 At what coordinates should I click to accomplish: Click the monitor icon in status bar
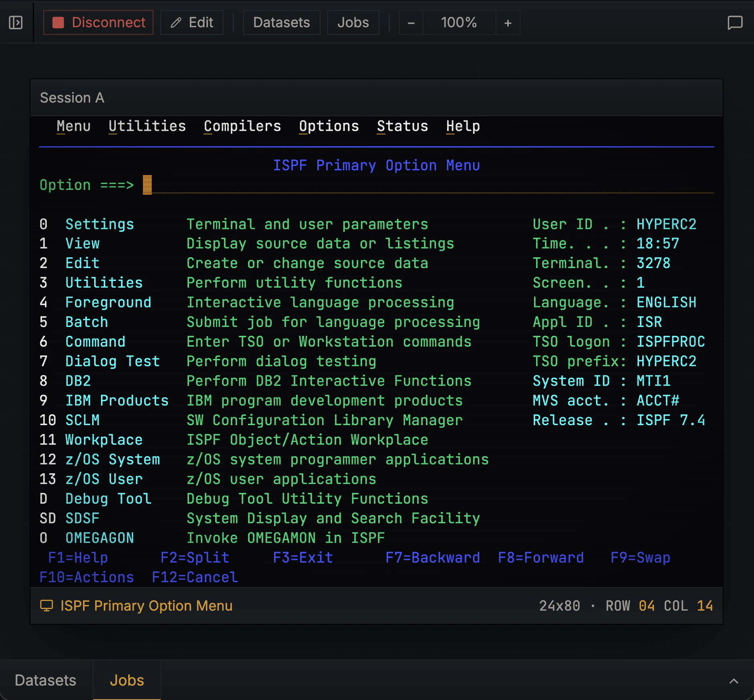pyautogui.click(x=46, y=606)
